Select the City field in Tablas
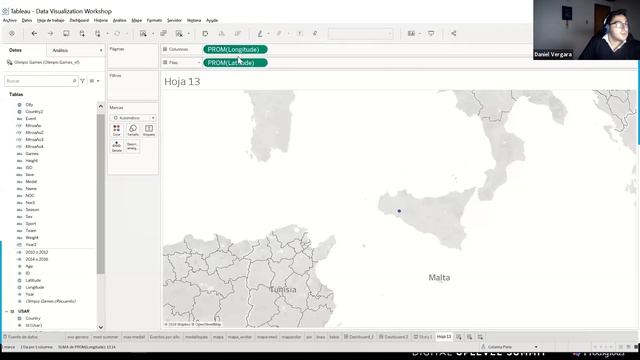 click(x=29, y=104)
